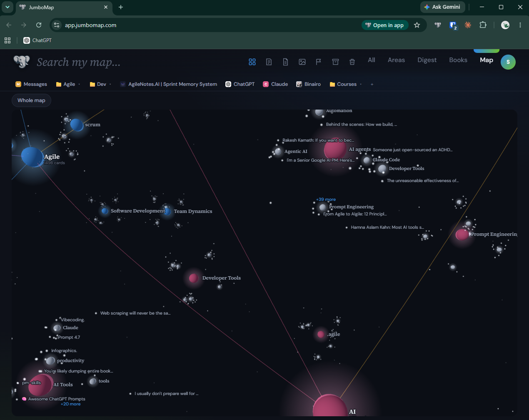Open the Chrome three-dot menu
This screenshot has height=420, width=529.
(520, 25)
